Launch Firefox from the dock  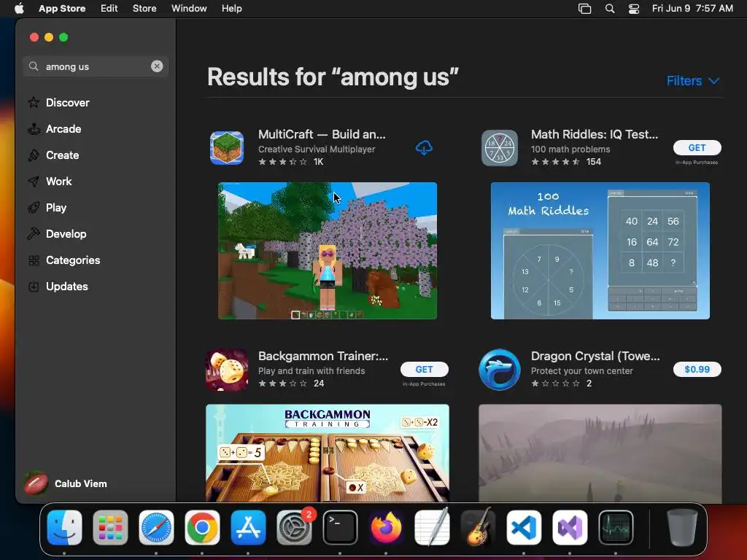386,528
